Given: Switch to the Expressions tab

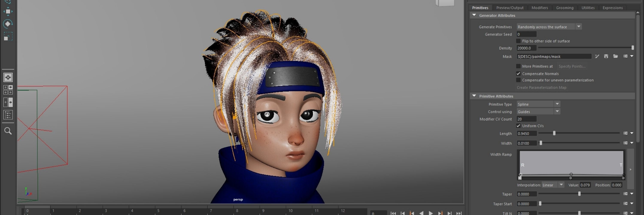Looking at the screenshot, I should pos(612,8).
